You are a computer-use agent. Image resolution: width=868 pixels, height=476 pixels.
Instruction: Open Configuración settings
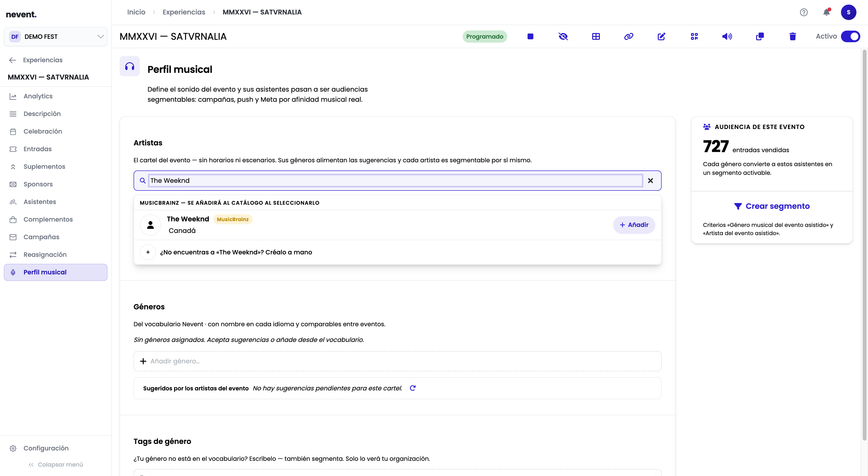[56, 448]
